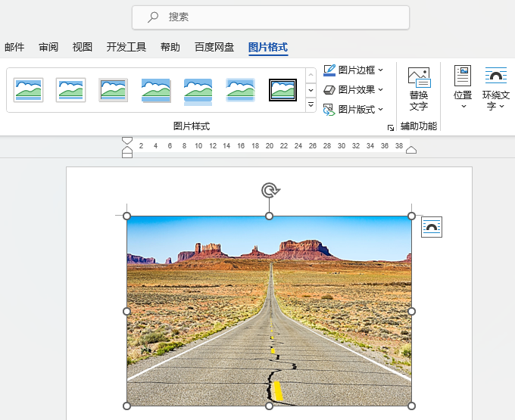Click the bottom-center sizing handle of picture

[x=269, y=406]
